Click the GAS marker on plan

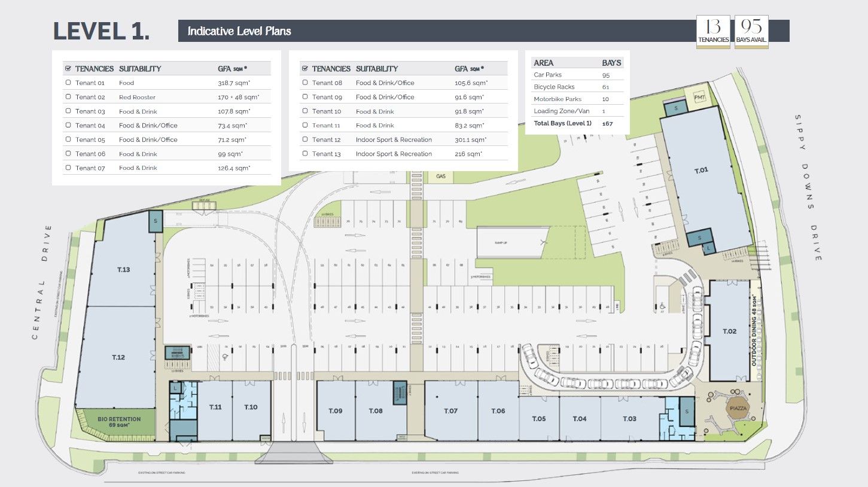point(441,176)
